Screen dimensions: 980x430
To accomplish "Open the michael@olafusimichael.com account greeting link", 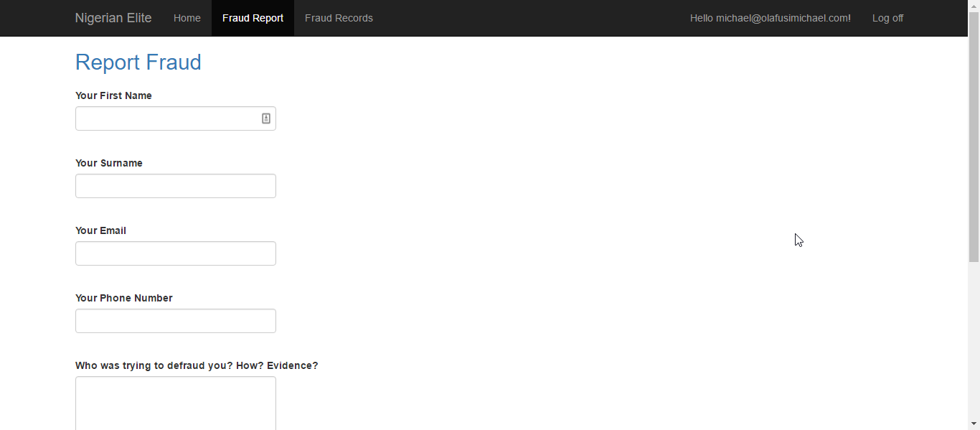I will click(770, 17).
